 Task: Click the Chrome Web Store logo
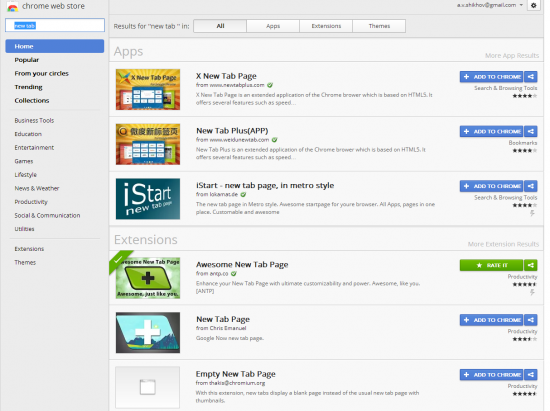(13, 6)
